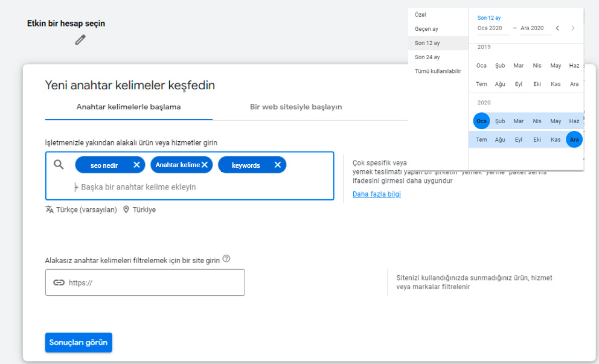Open language selector 'Türkçe (varsayılan)'

point(81,210)
